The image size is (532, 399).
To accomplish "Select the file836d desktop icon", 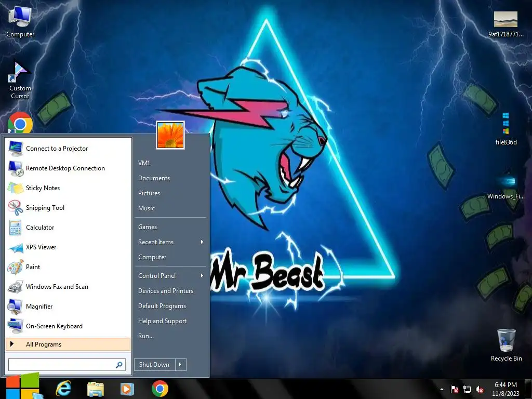I will pos(506,129).
